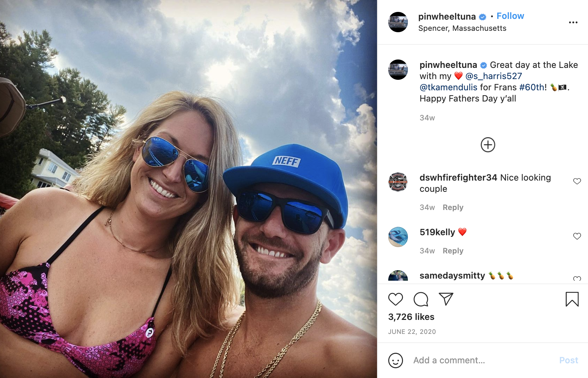
Task: Open the #60th hashtag
Action: coord(532,87)
